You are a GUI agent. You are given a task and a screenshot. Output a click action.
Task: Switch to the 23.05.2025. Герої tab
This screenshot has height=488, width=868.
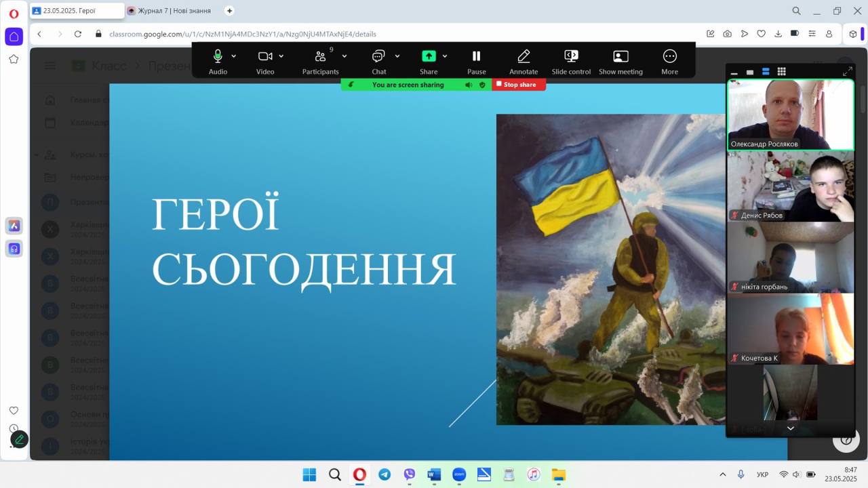77,11
